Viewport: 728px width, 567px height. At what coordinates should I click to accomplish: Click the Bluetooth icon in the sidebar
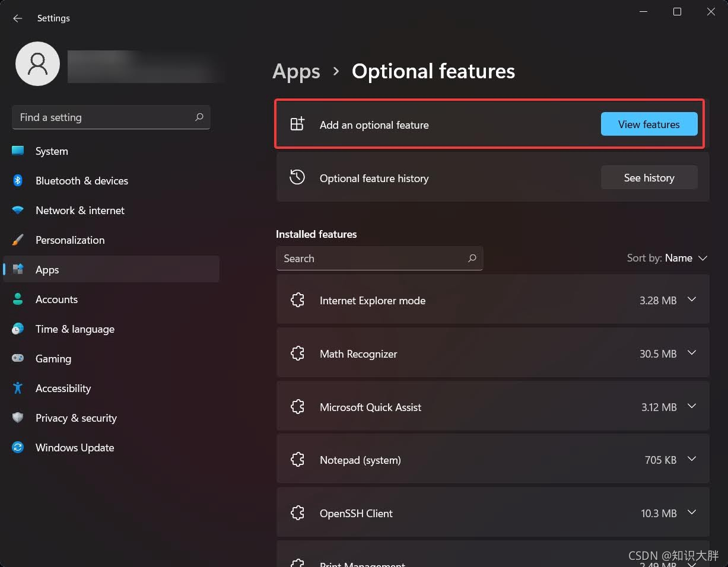pos(18,180)
